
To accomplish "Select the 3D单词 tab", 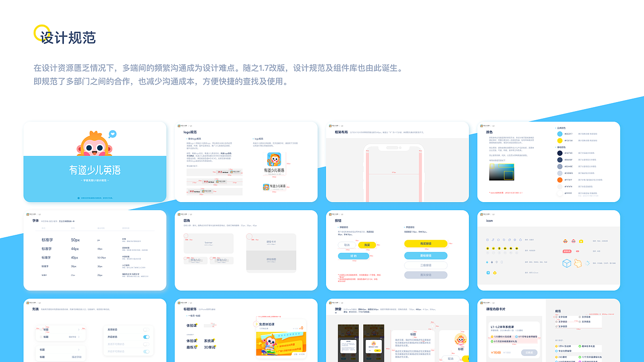I will [x=210, y=347].
